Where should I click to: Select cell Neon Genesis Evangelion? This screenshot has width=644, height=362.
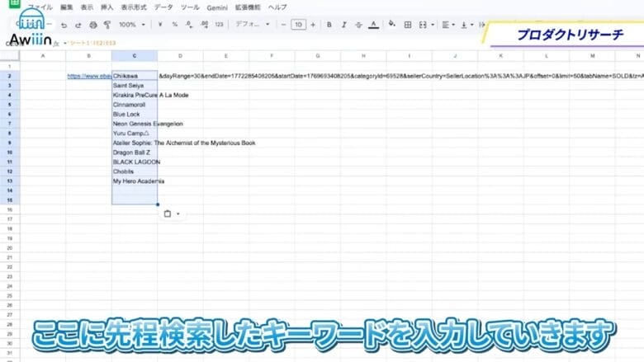135,124
